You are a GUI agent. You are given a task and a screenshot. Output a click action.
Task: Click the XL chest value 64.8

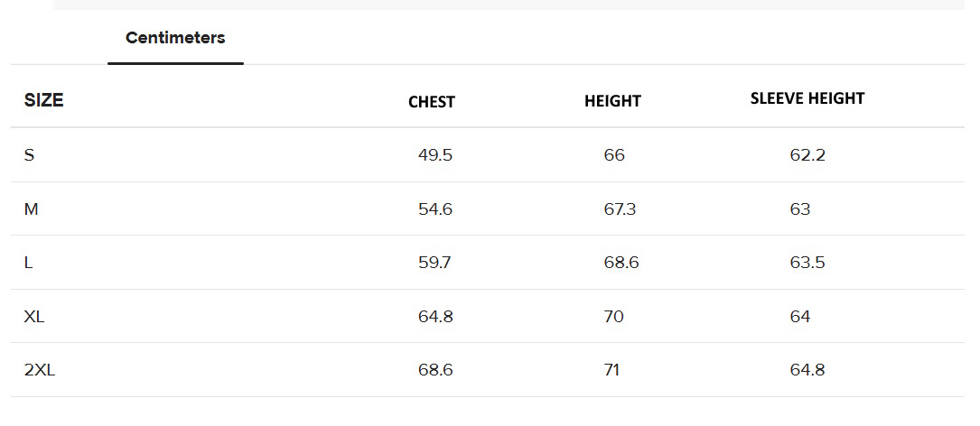[435, 317]
